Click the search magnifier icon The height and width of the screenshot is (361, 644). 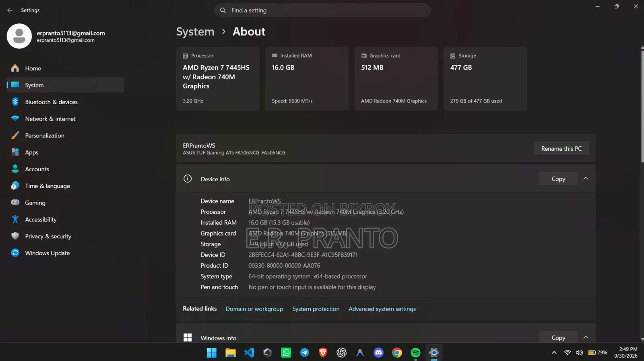click(x=223, y=10)
